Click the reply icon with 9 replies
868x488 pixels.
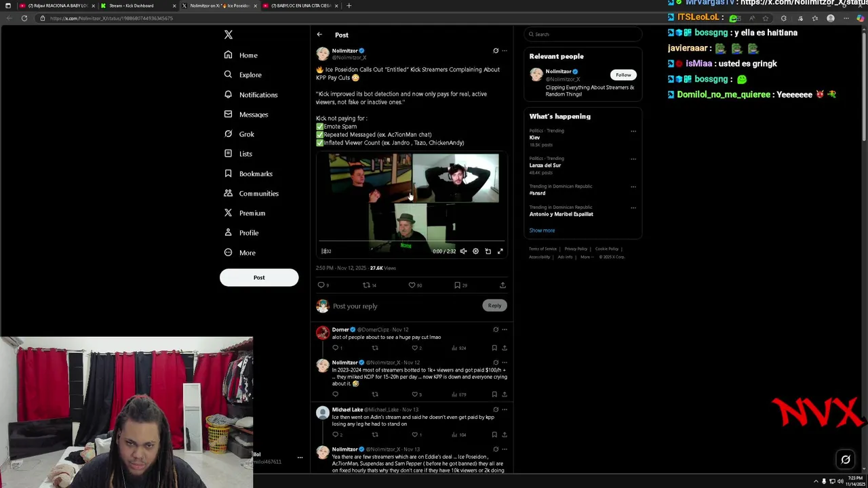coord(323,285)
